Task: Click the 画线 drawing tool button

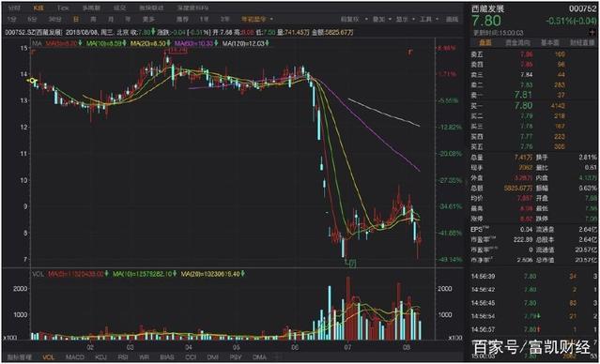Action: pos(453,19)
